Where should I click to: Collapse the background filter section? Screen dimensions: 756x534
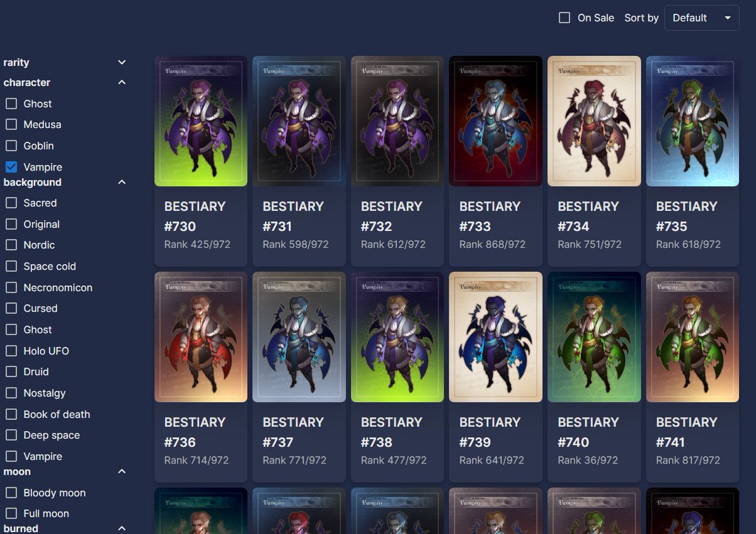(122, 182)
